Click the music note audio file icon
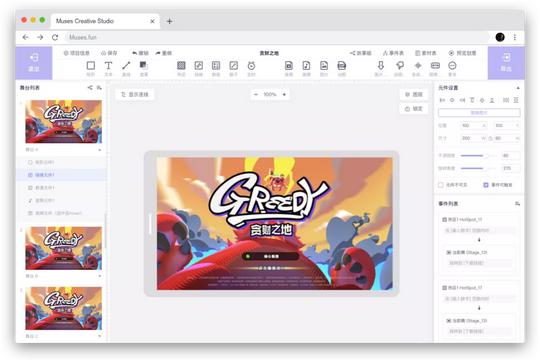Screen dimensions: 540x360 click(x=306, y=65)
